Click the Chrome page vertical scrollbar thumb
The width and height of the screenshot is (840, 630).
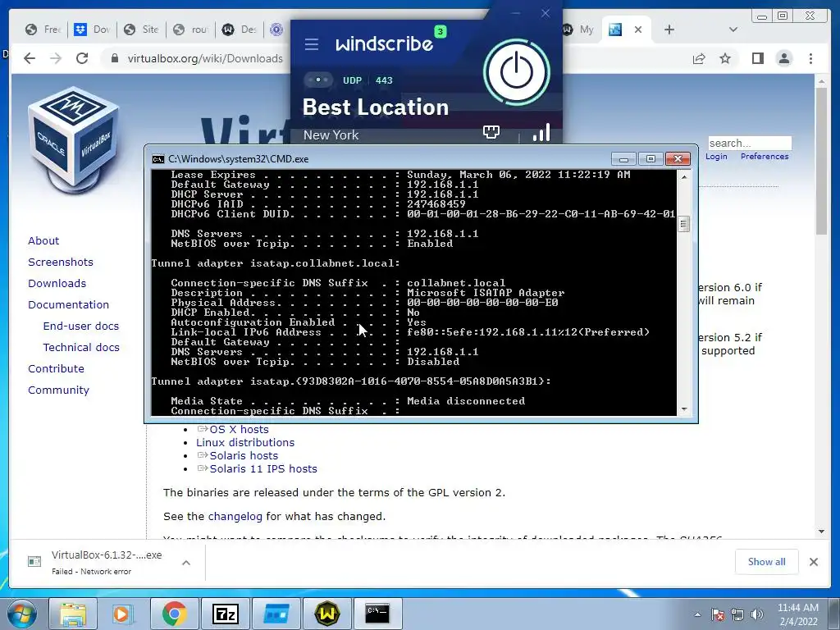tap(821, 161)
